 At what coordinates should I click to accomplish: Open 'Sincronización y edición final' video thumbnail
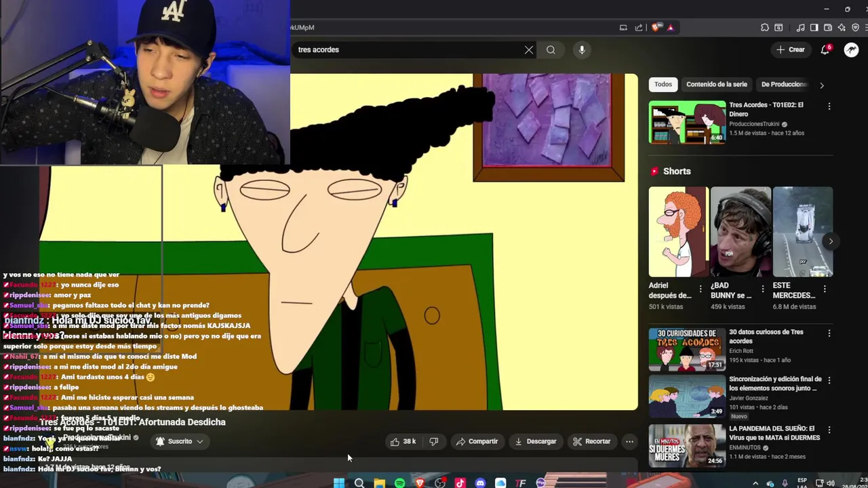(687, 396)
